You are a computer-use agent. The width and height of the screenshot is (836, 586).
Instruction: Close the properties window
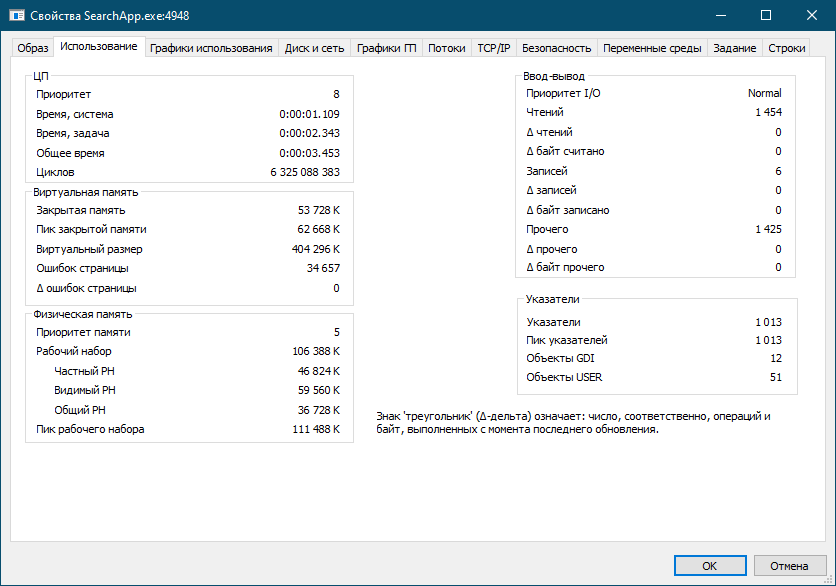pos(811,15)
